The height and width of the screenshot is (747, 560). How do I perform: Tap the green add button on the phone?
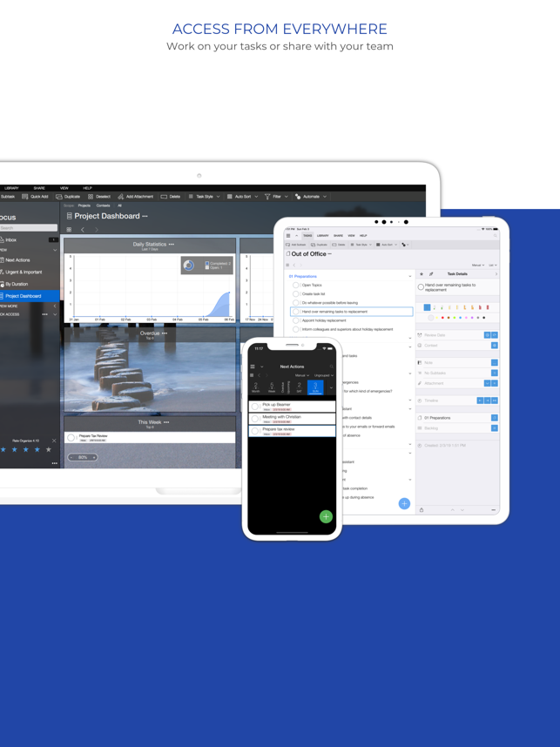coord(326,516)
